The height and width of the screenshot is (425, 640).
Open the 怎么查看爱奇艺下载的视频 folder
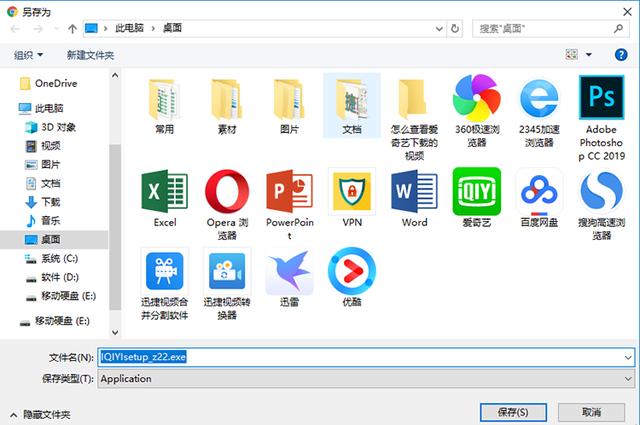point(414,118)
